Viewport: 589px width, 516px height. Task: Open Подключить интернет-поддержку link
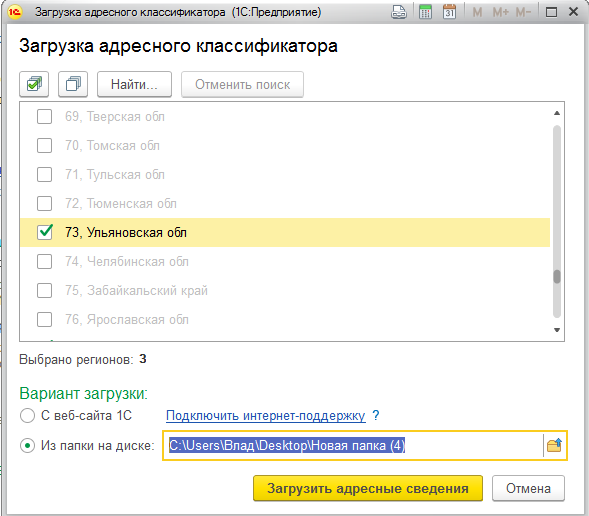tap(266, 416)
